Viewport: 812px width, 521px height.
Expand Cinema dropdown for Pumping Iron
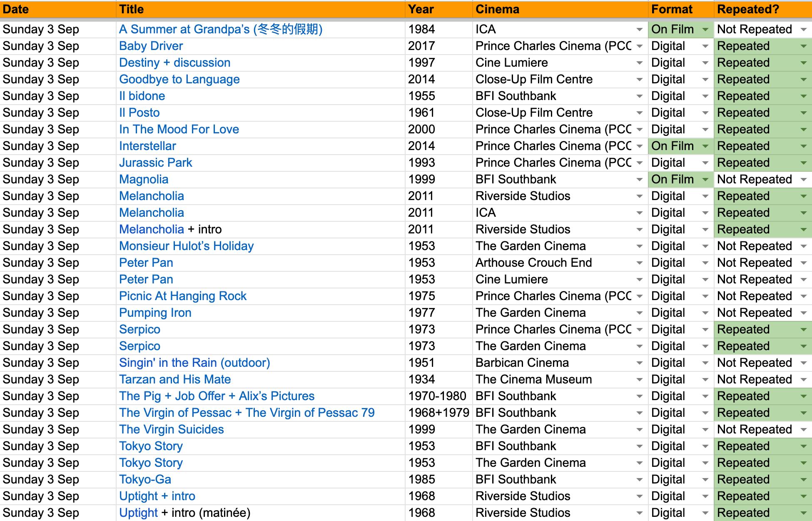(x=639, y=313)
